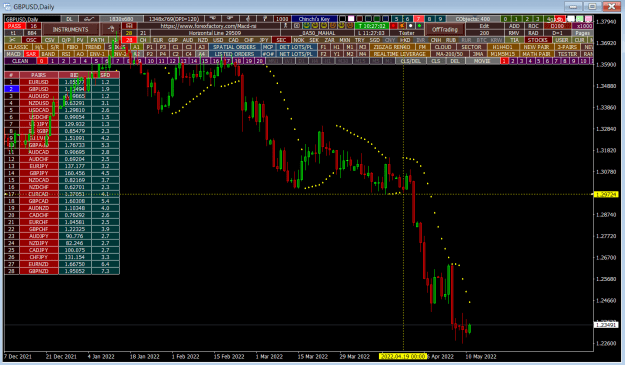Click the pink color swatch in top-right toolbar
Screen dimensions: 625x365
[588, 19]
